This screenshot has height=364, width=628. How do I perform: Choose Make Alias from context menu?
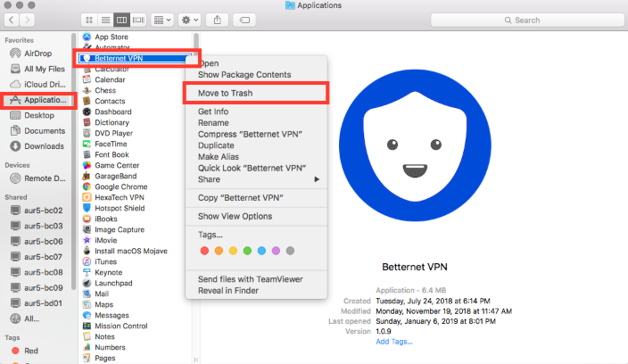point(256,156)
